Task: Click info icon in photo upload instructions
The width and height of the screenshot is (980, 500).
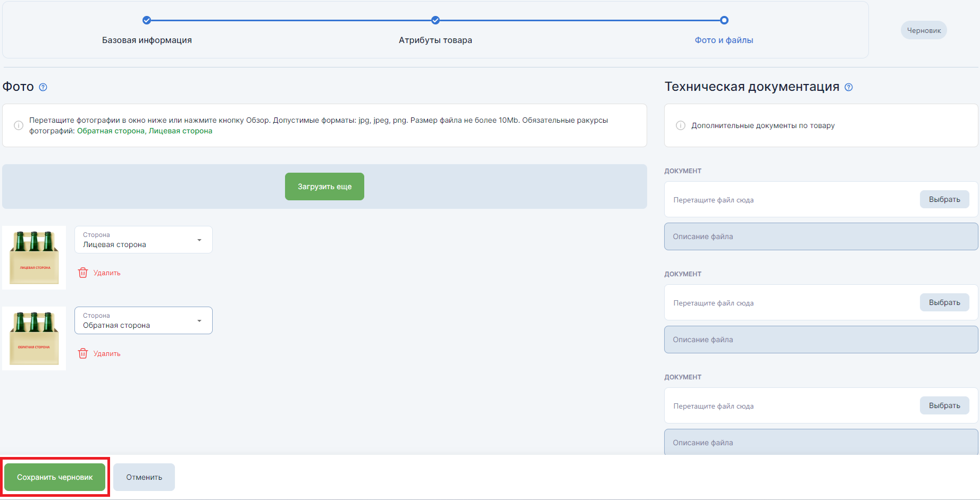Action: pyautogui.click(x=19, y=125)
